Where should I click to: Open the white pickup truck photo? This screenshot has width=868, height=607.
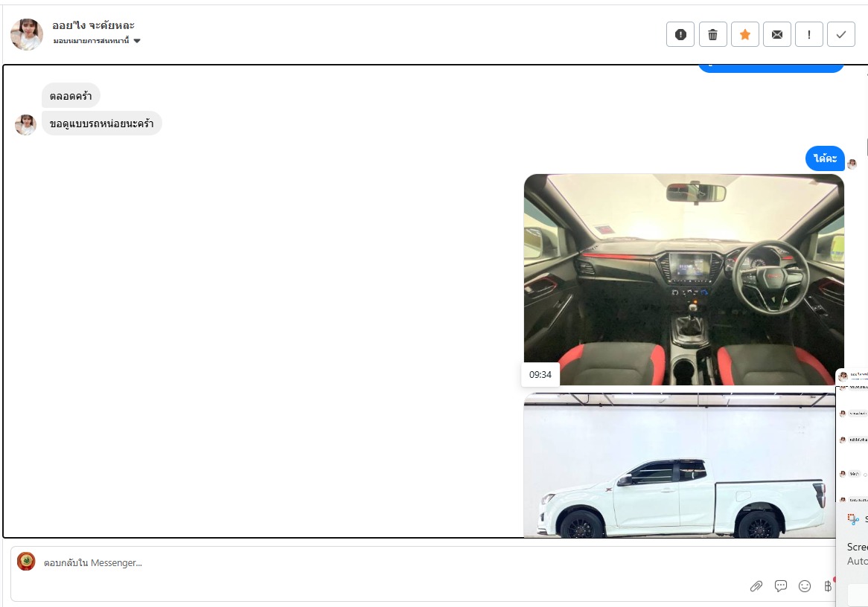point(679,465)
